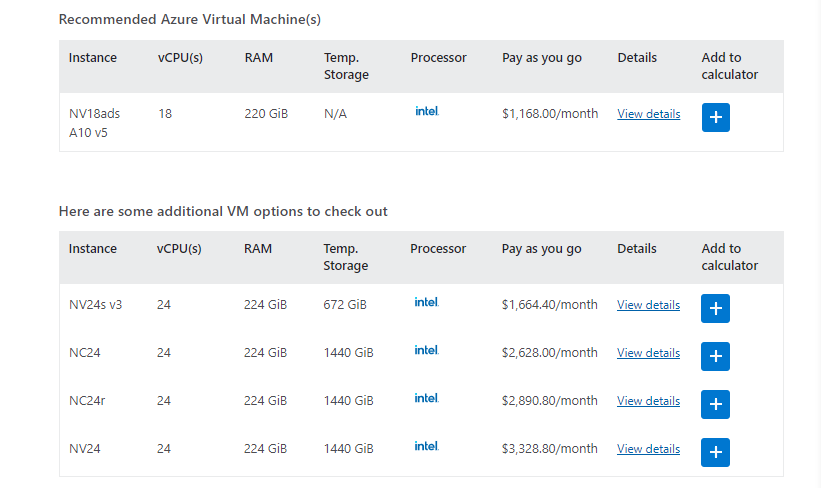Image resolution: width=821 pixels, height=488 pixels.
Task: View details for NV18ads A10 v5
Action: [x=649, y=114]
